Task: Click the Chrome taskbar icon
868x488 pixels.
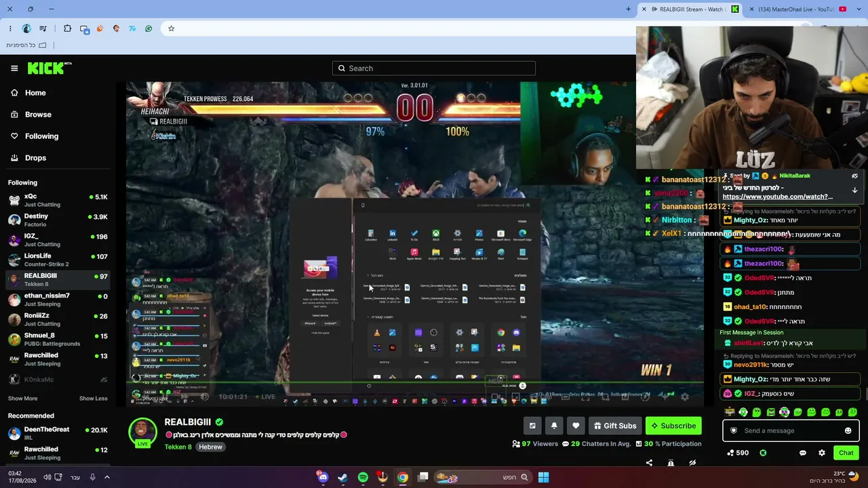Action: (x=403, y=477)
